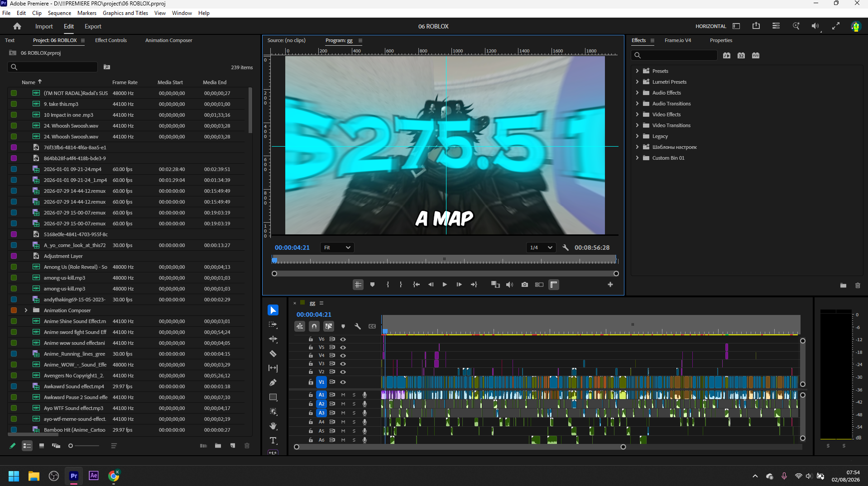Enable voice-over record on A4
This screenshot has width=868, height=486.
click(364, 422)
